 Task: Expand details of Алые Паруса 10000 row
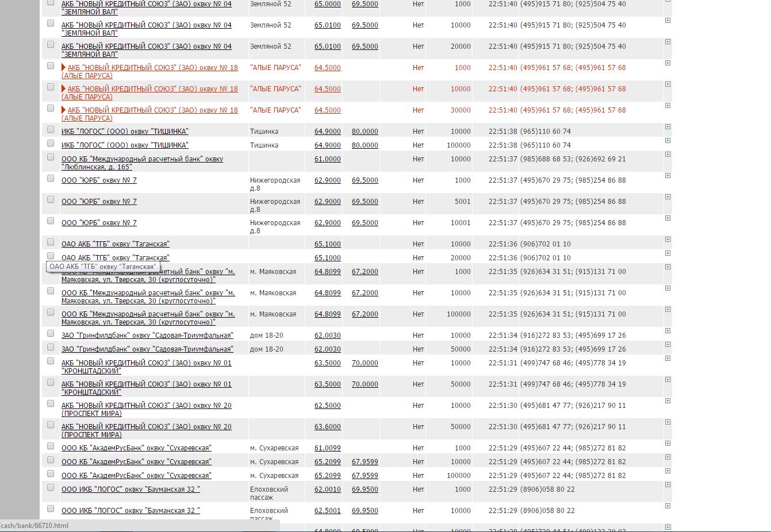tap(668, 84)
